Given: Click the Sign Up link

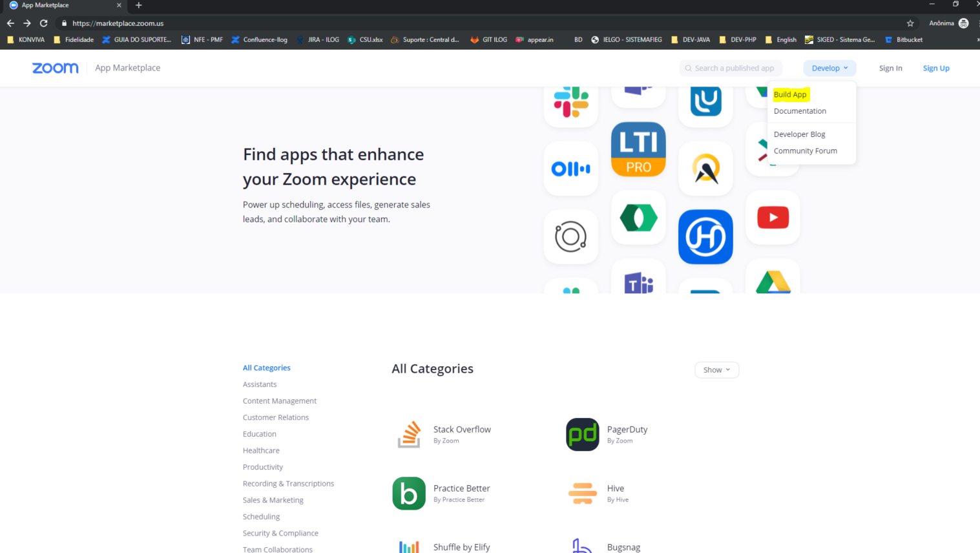Looking at the screenshot, I should pyautogui.click(x=936, y=68).
